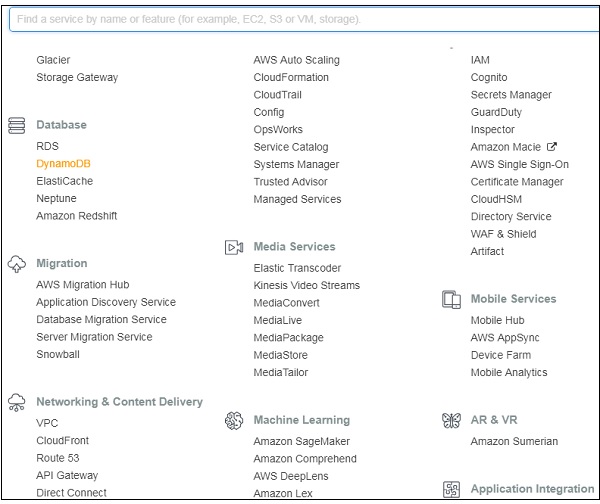Open the DynamoDB service
Screen dimensions: 600x504
coord(63,164)
